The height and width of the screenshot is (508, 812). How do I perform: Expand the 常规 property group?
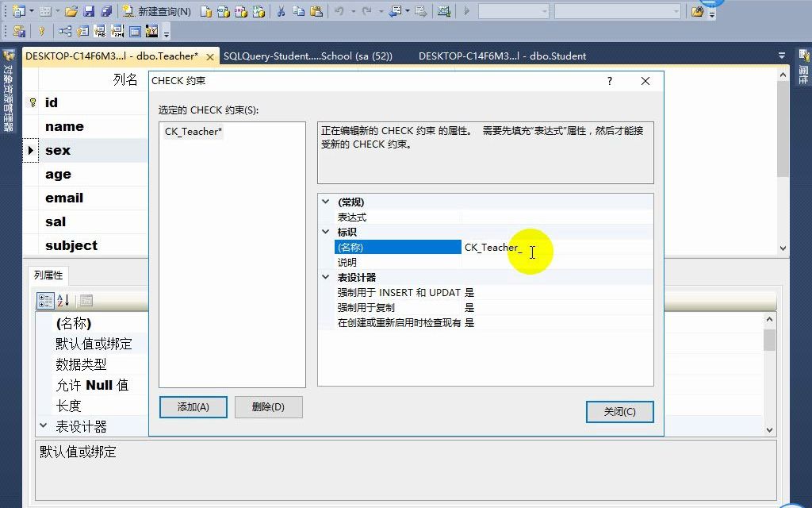325,201
